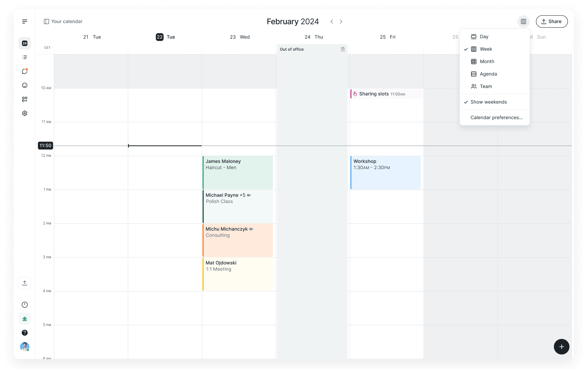Open the smiley face customers icon

pyautogui.click(x=25, y=85)
